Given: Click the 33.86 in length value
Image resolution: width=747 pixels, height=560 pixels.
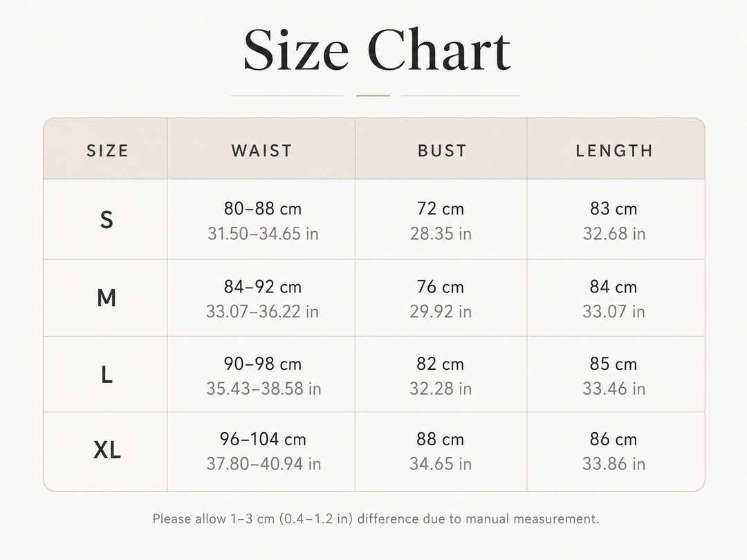Looking at the screenshot, I should [614, 463].
